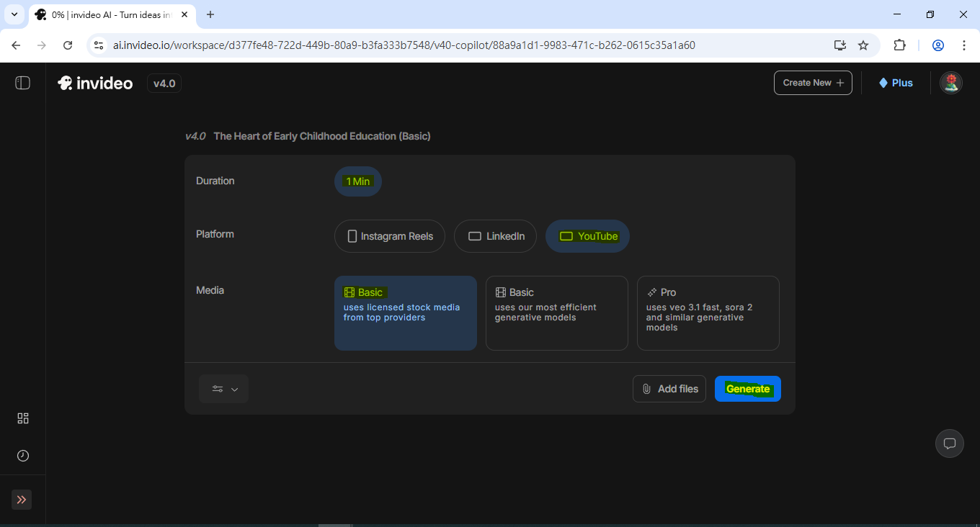Click the user profile avatar
The image size is (980, 527).
tap(950, 83)
